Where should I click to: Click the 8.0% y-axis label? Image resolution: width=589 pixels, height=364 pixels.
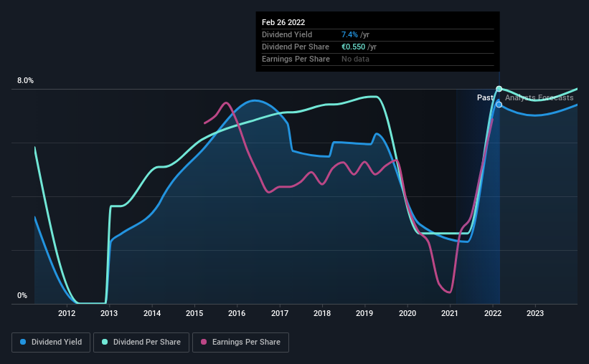pos(25,81)
